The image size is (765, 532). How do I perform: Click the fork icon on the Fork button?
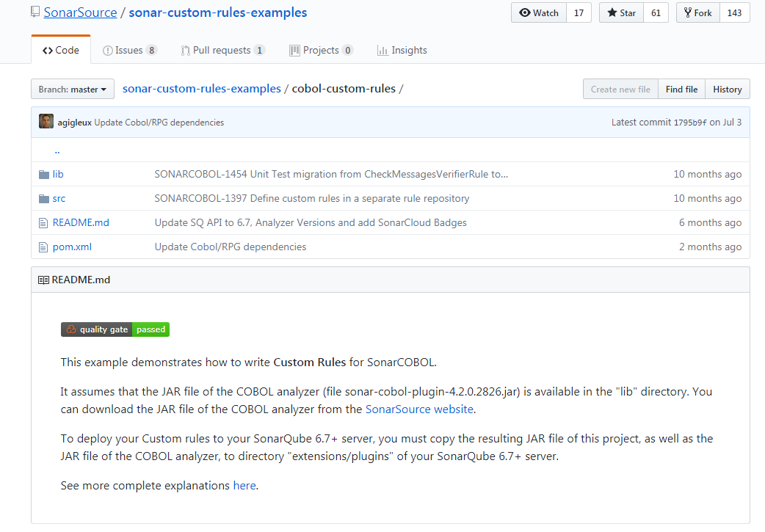click(686, 12)
